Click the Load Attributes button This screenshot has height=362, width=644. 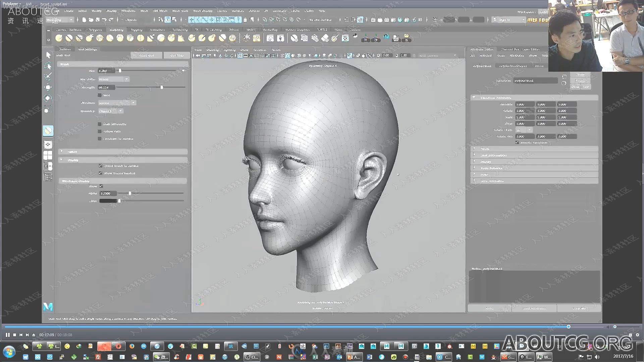click(x=534, y=308)
